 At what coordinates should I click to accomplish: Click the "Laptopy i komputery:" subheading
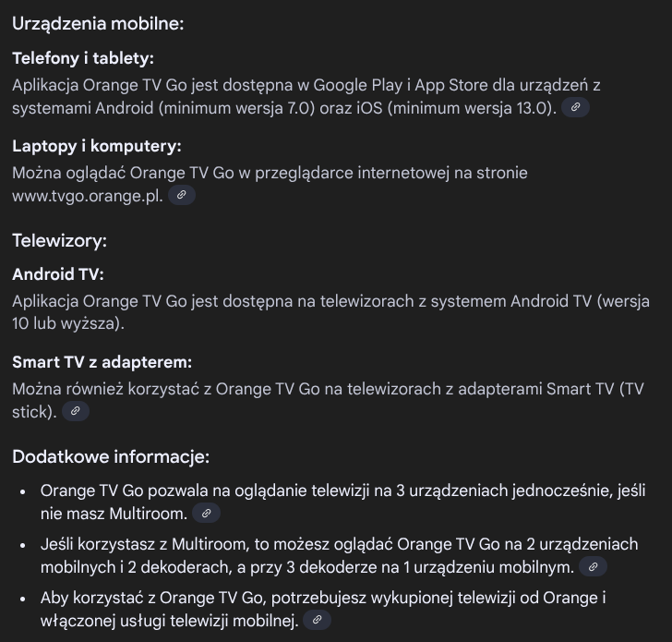pyautogui.click(x=96, y=146)
